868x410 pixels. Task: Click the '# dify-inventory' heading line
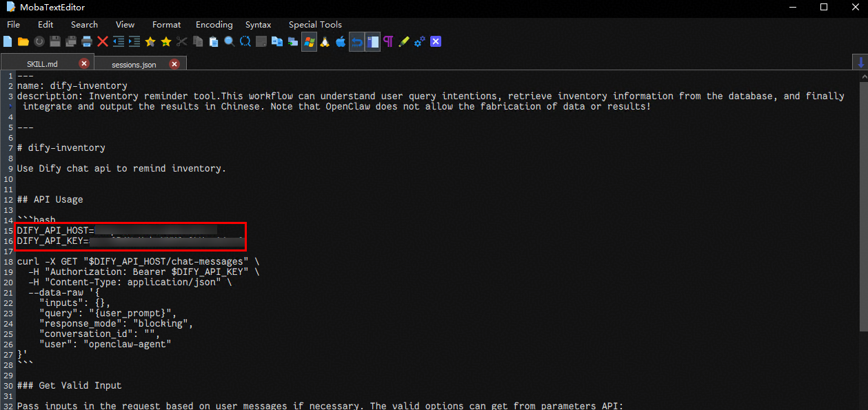61,148
